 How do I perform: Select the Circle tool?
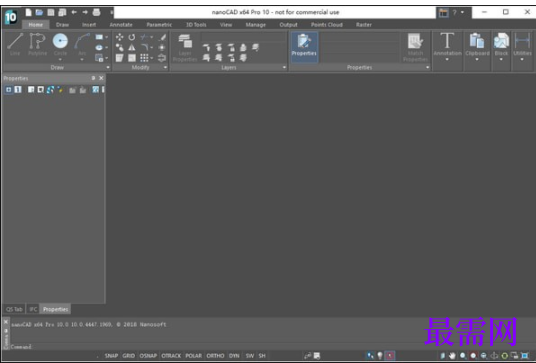pyautogui.click(x=60, y=44)
